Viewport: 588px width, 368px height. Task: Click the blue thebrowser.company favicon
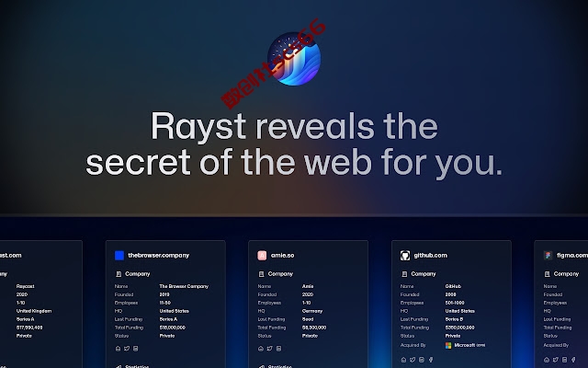(x=119, y=256)
